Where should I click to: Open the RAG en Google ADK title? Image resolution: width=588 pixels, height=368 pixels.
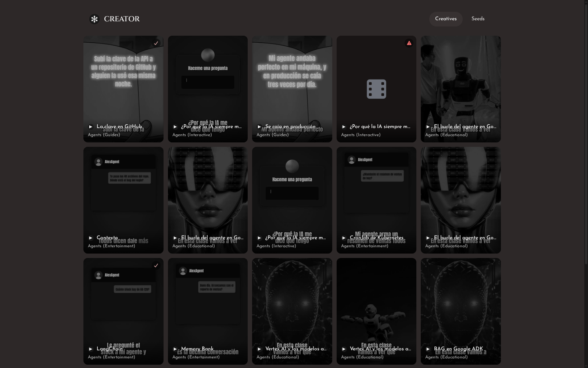(x=459, y=349)
